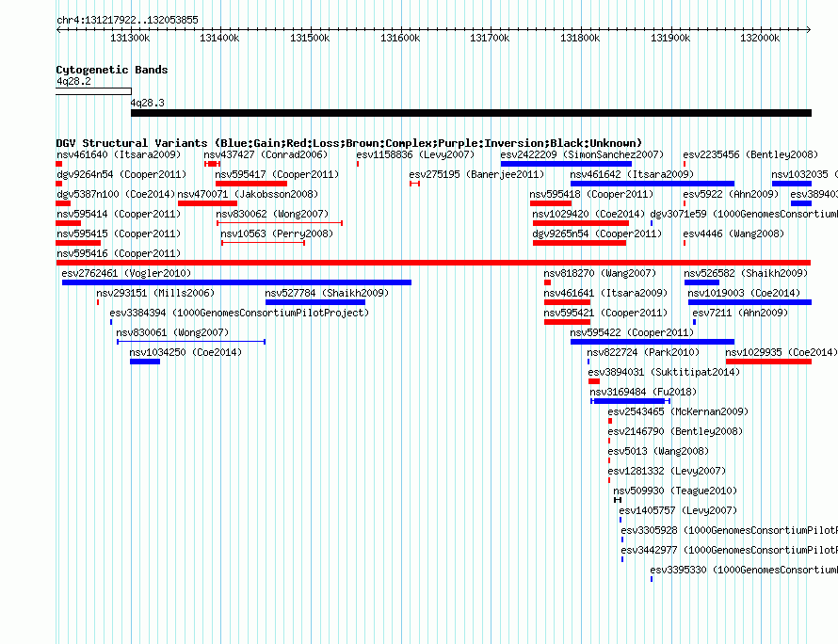This screenshot has width=838, height=644.
Task: Click the esv5922 (Ahn2009) label
Action: 731,194
